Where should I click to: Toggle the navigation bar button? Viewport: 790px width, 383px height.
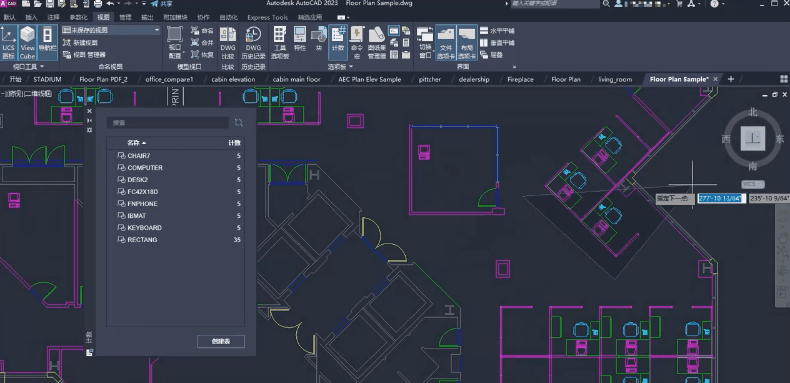47,43
